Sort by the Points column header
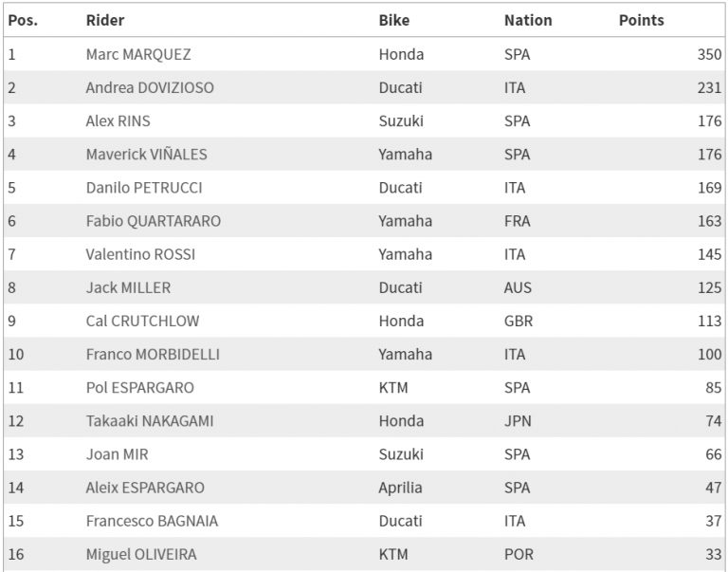 pos(642,20)
